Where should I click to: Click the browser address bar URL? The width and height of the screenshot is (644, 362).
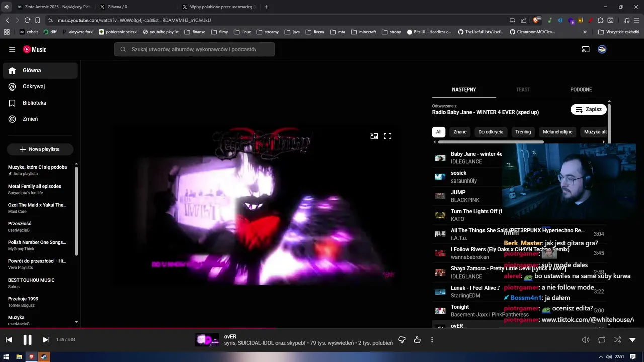pyautogui.click(x=134, y=20)
